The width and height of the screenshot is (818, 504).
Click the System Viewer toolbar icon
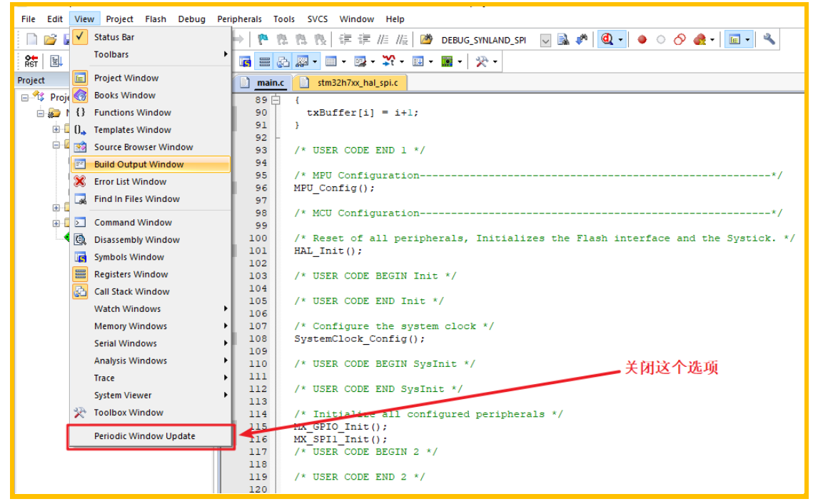[x=447, y=61]
